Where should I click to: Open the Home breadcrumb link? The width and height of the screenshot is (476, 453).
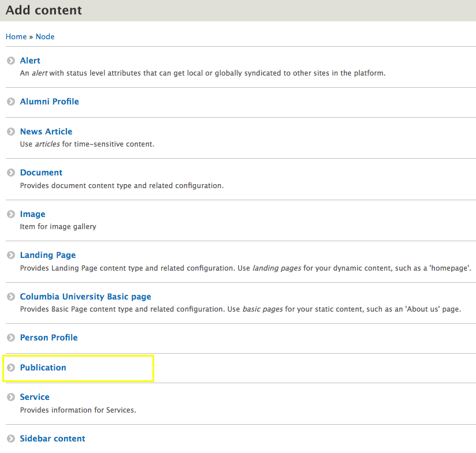pyautogui.click(x=16, y=36)
